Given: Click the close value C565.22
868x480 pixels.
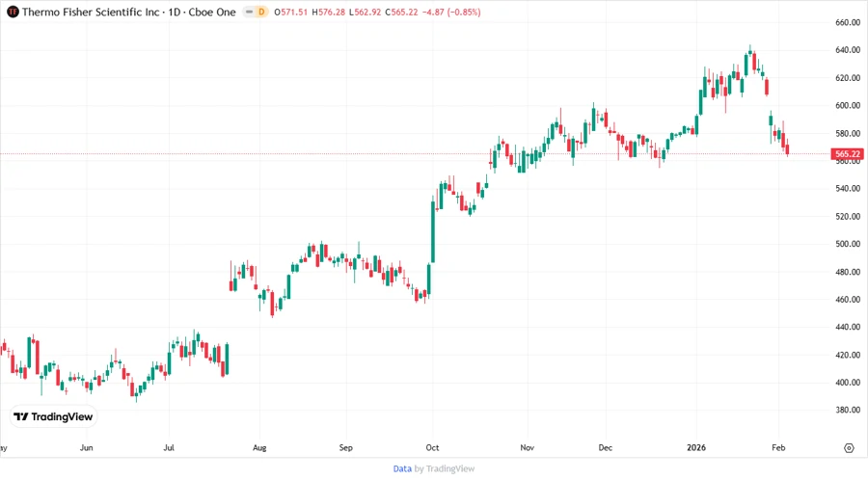Looking at the screenshot, I should 401,12.
